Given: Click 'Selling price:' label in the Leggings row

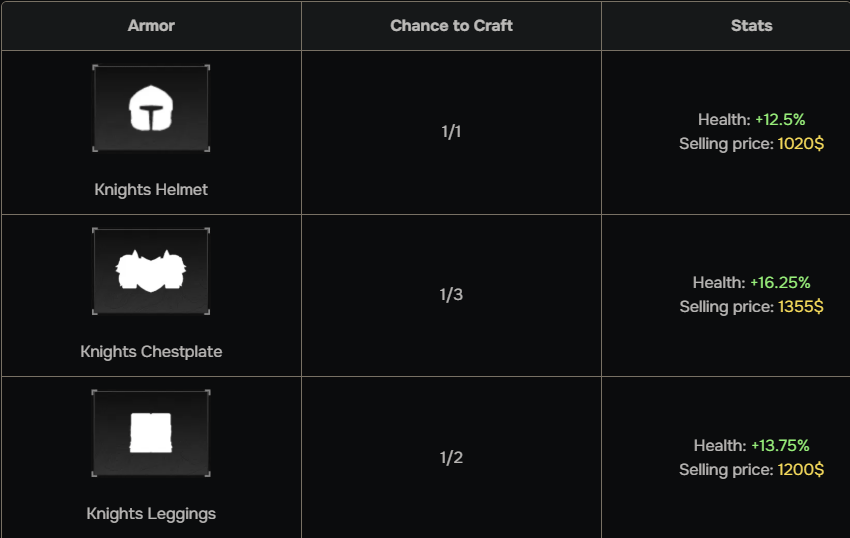Looking at the screenshot, I should click(x=726, y=470).
